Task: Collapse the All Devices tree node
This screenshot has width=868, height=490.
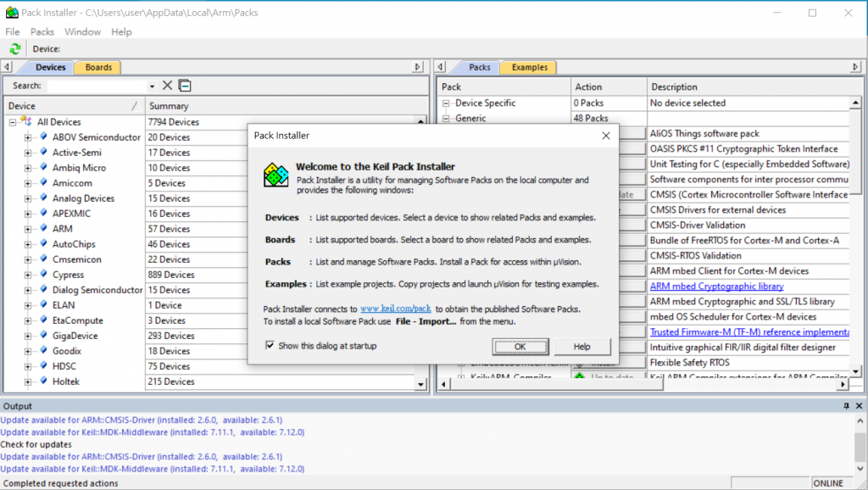Action: [x=12, y=122]
